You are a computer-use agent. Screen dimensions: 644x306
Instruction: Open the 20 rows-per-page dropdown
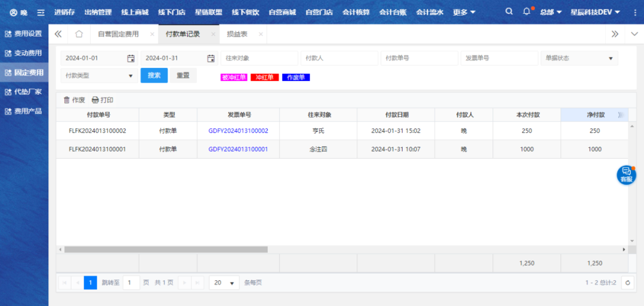pos(224,283)
